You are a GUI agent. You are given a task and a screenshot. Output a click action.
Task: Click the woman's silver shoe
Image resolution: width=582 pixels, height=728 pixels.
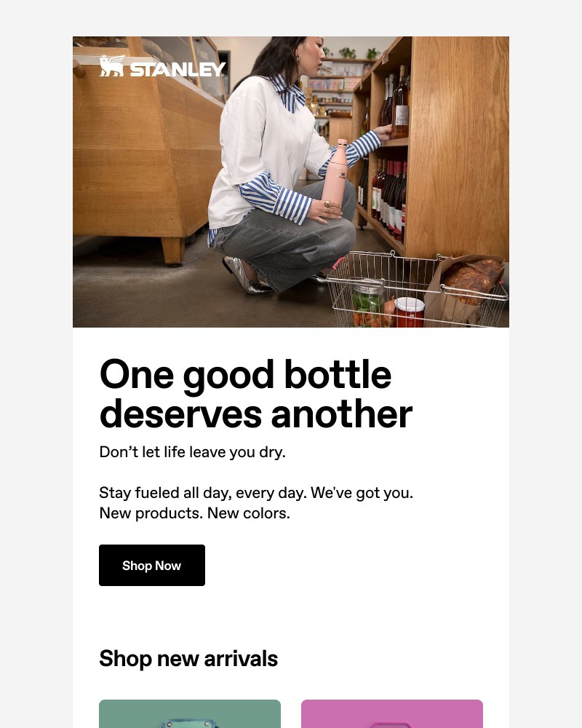pos(244,277)
